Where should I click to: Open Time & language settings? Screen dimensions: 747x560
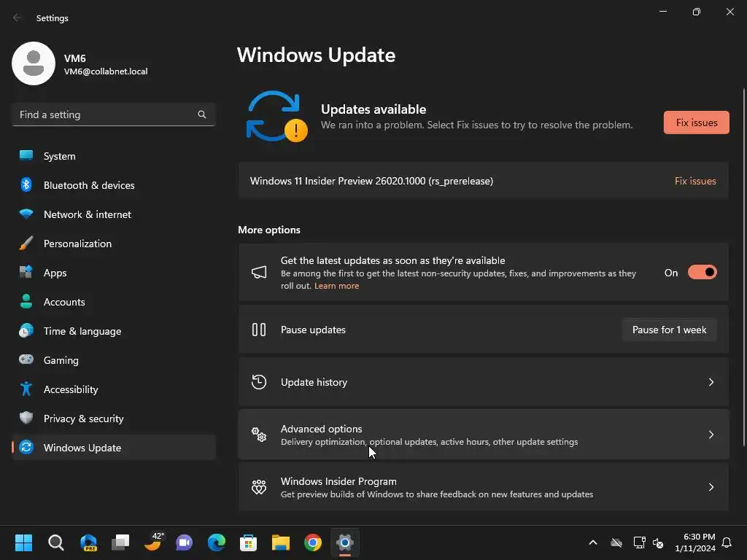(113, 331)
